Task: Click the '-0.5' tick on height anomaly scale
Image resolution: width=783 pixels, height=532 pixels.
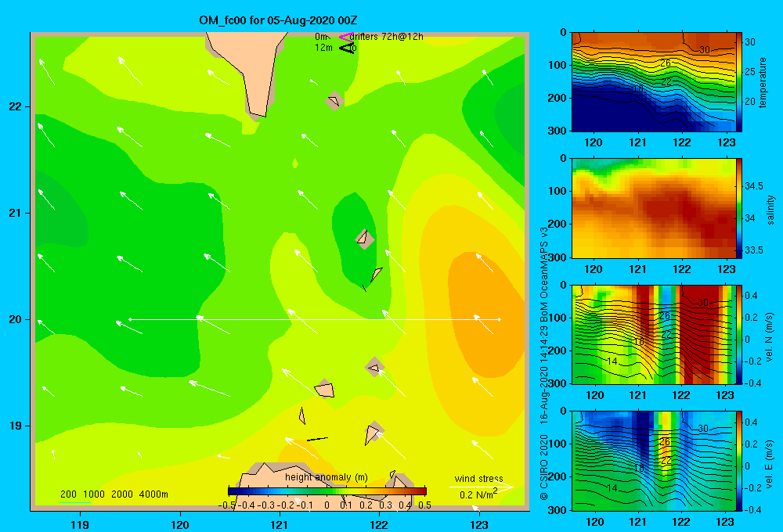Action: tap(227, 505)
